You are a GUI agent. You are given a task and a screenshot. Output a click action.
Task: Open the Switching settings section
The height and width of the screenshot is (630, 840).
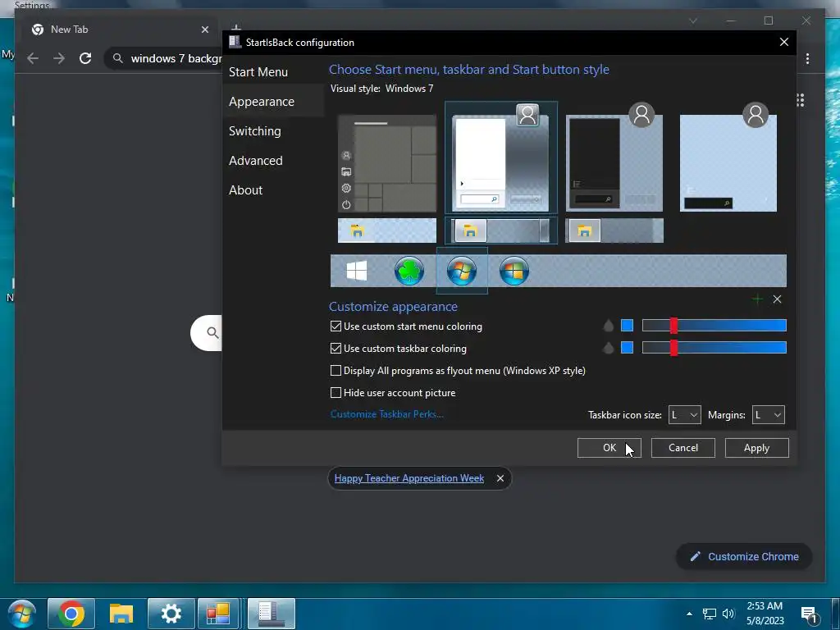pos(255,130)
